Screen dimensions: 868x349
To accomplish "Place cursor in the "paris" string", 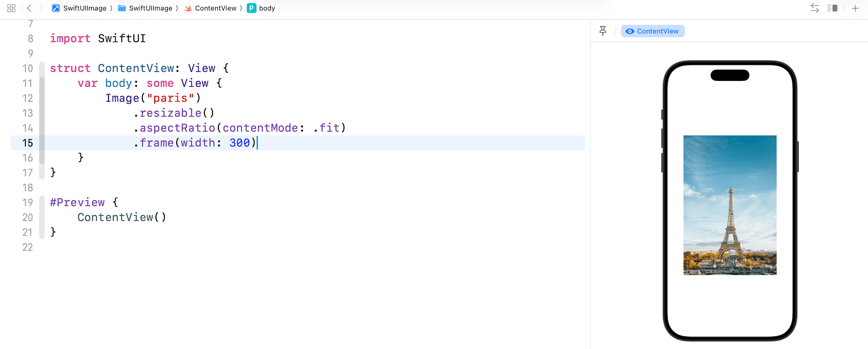I will [x=170, y=98].
